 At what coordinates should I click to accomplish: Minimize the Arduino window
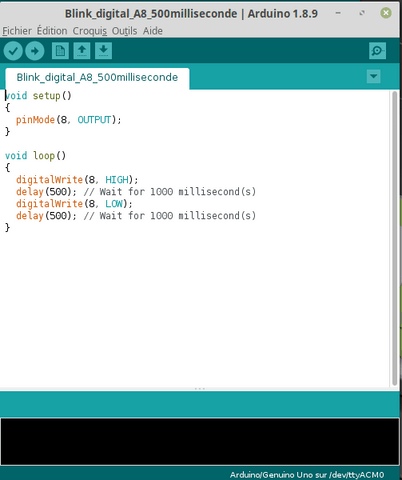tap(338, 13)
